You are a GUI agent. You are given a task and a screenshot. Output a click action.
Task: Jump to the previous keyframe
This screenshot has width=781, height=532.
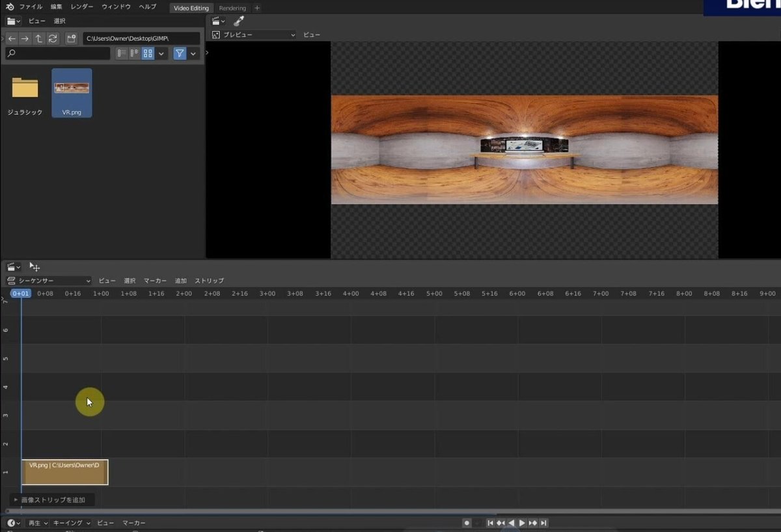click(x=501, y=523)
